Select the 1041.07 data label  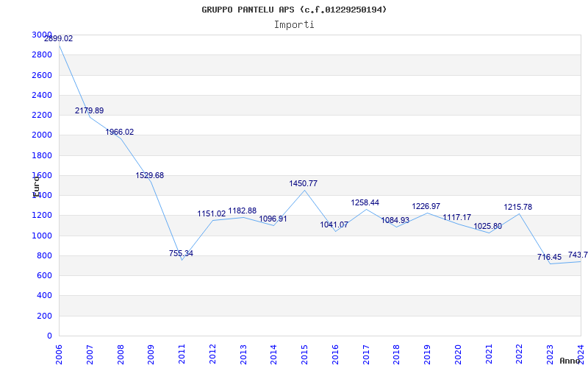point(334,224)
